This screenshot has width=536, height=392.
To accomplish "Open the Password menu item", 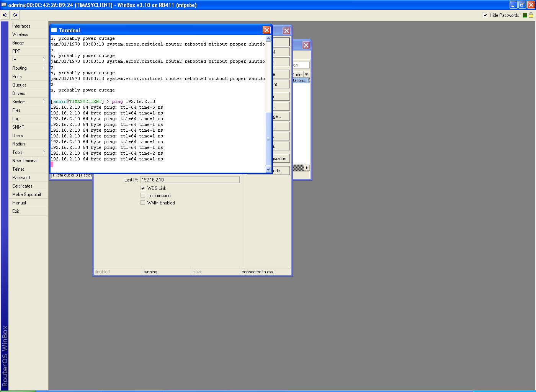I will click(x=29, y=178).
